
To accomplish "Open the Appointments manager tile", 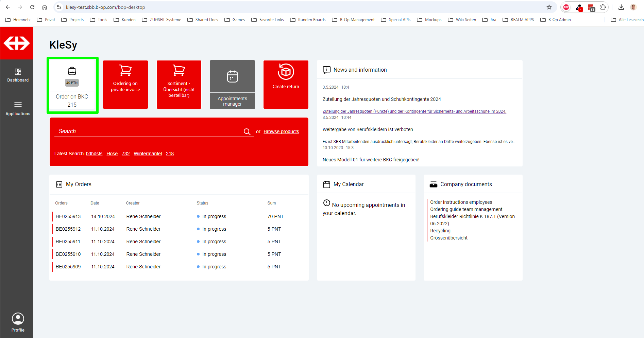I will (232, 85).
